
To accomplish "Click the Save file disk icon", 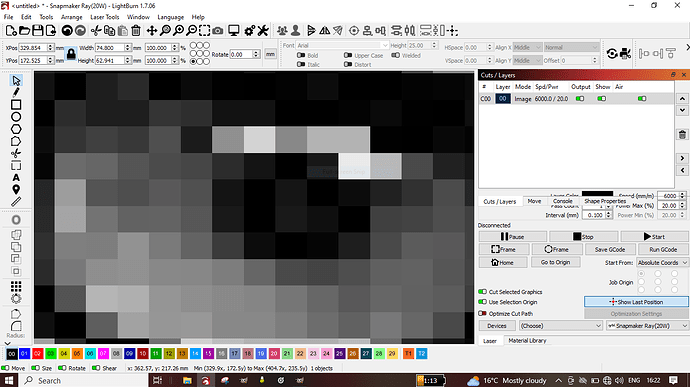I will (38, 31).
